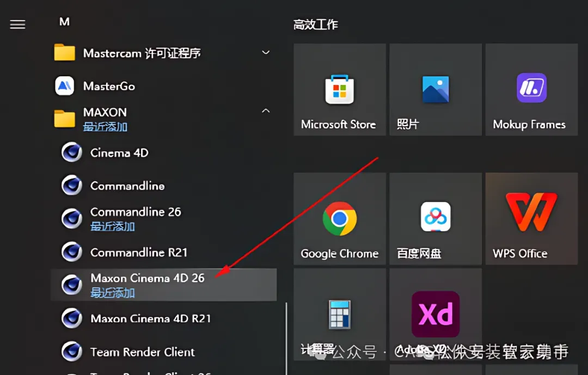Click the Maxon Cinema 4D R21 icon

(x=72, y=318)
